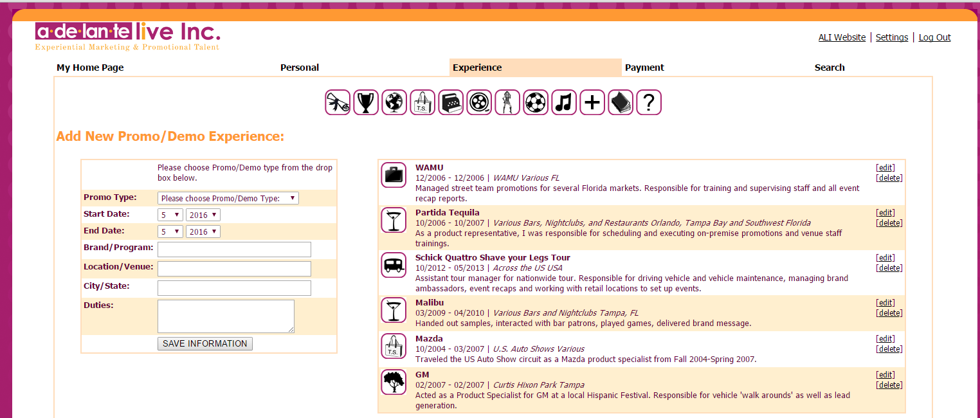
Task: Switch to the Search tab
Action: click(x=830, y=68)
